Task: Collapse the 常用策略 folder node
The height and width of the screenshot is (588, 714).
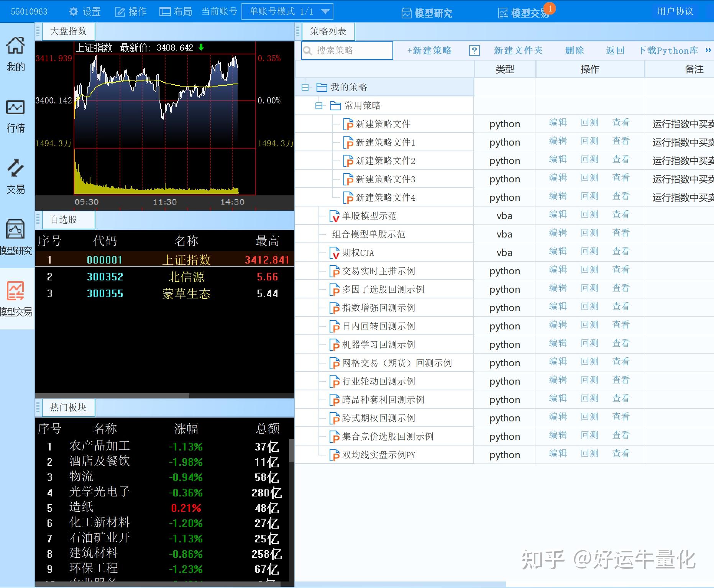Action: (x=320, y=105)
